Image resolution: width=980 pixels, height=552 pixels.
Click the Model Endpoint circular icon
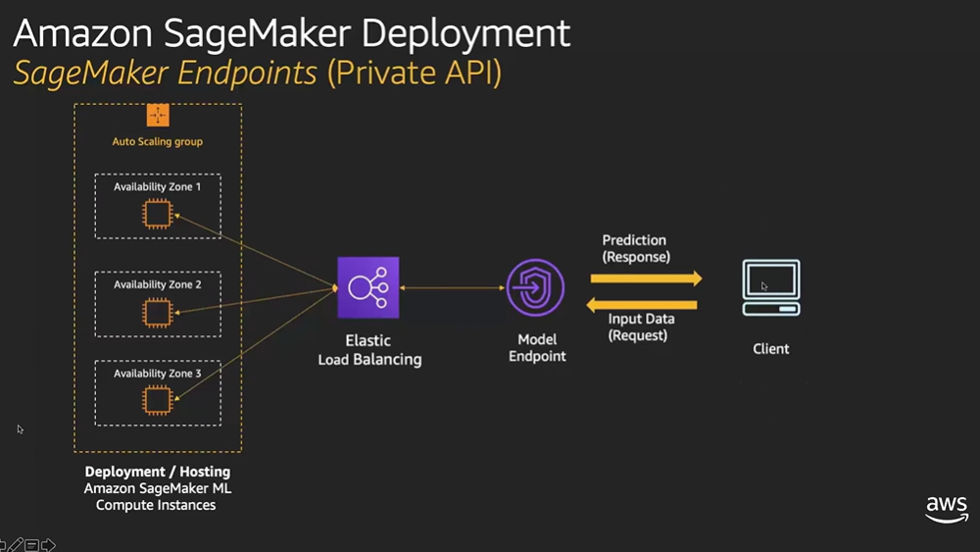coord(536,287)
